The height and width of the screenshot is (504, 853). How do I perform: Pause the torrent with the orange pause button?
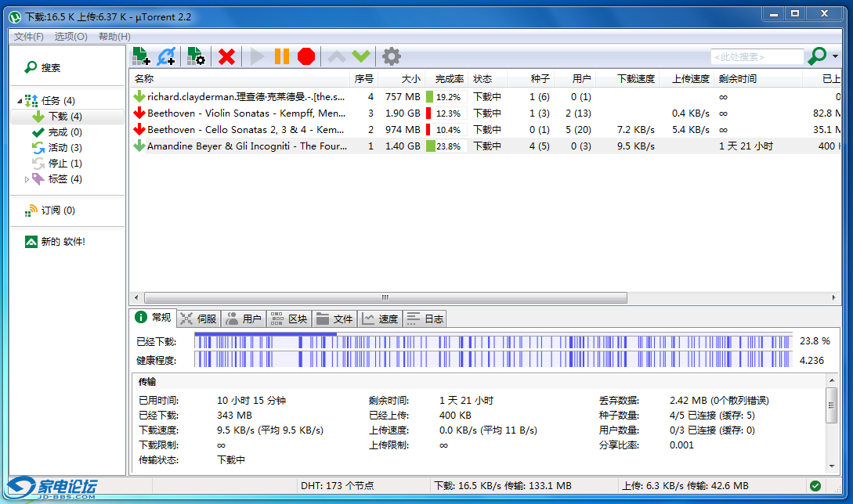(x=282, y=56)
